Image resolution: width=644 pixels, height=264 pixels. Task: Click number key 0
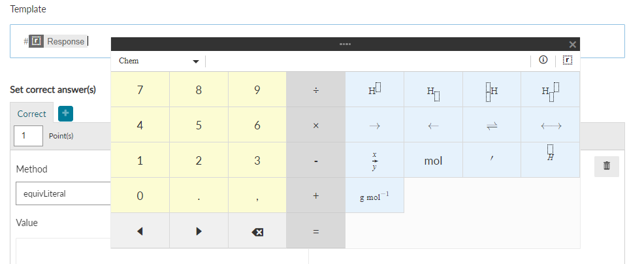[140, 196]
